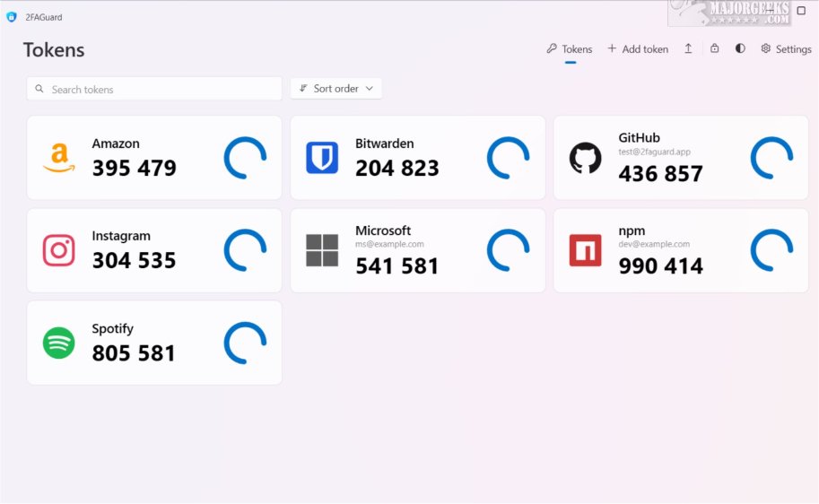Screen dimensions: 819x504
Task: Expand the Sort order dropdown
Action: click(x=335, y=88)
